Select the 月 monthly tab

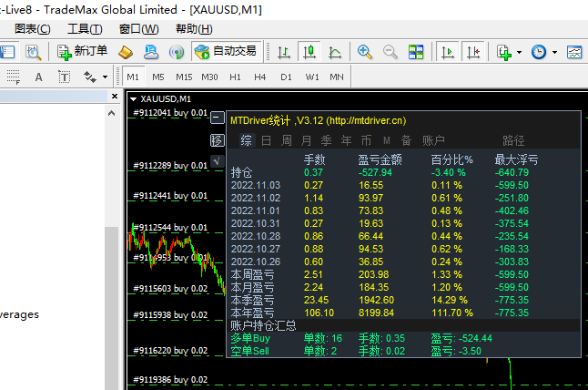point(307,140)
